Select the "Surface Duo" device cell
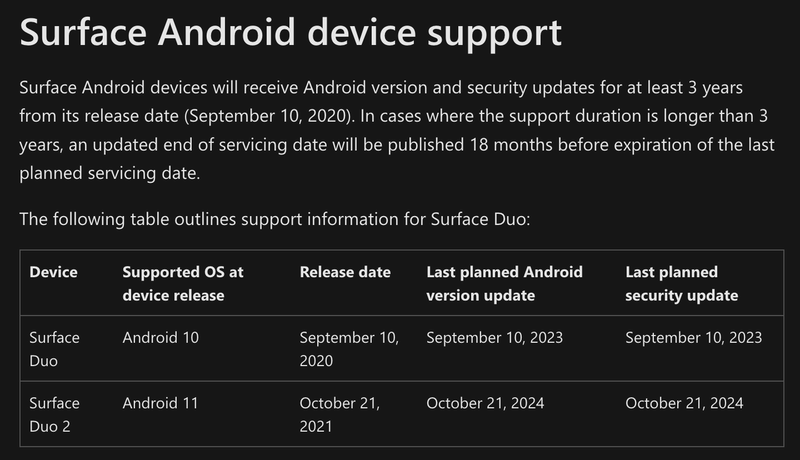The image size is (800, 460). (x=55, y=348)
